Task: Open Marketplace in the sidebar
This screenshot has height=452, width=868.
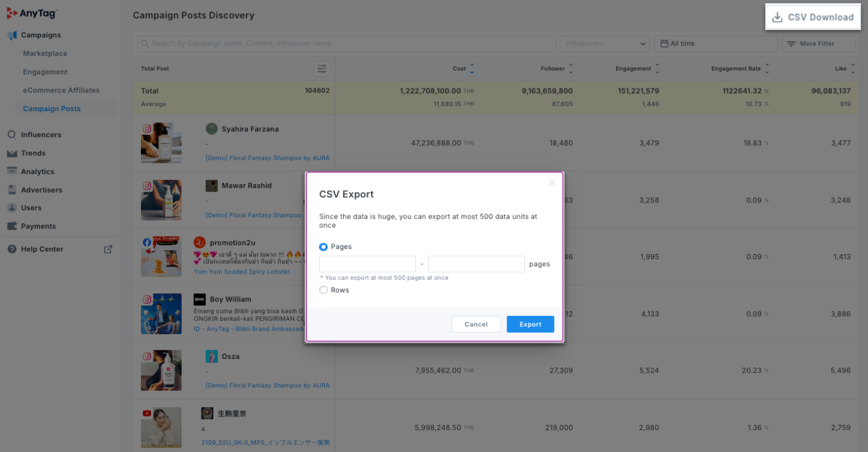Action: tap(45, 54)
